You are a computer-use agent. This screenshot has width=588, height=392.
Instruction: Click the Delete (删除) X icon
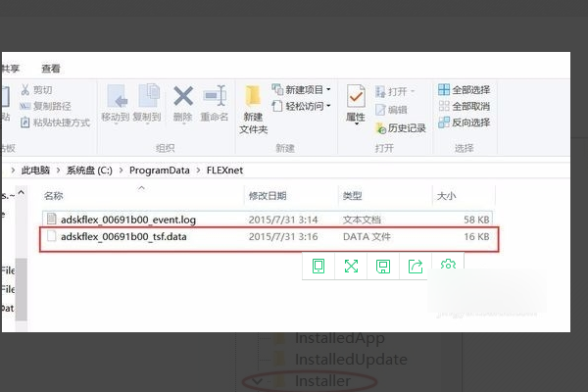pyautogui.click(x=183, y=96)
